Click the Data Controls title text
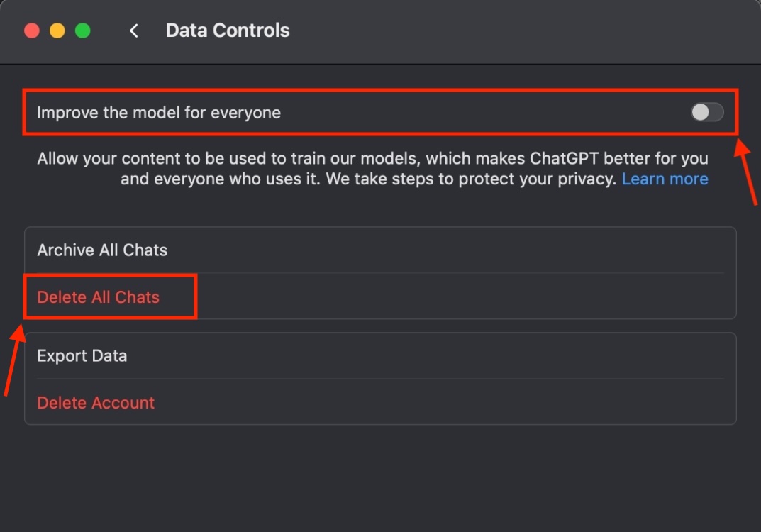Viewport: 761px width, 532px height. point(227,31)
